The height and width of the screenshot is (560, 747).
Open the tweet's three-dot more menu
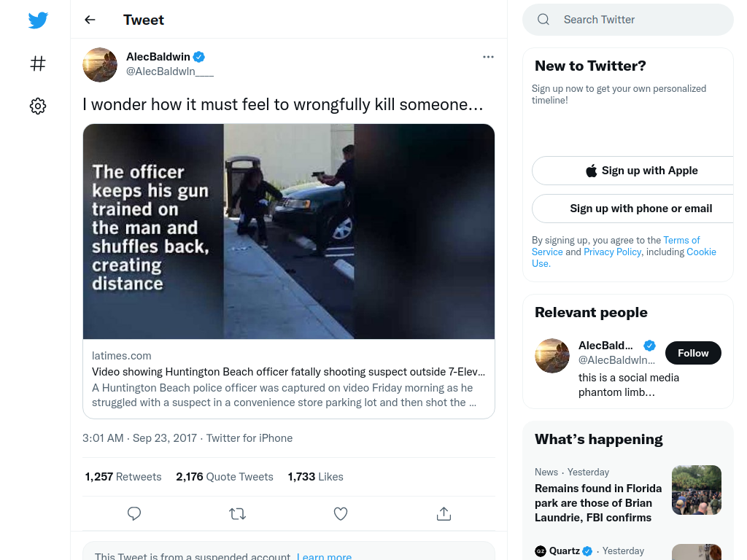[488, 57]
